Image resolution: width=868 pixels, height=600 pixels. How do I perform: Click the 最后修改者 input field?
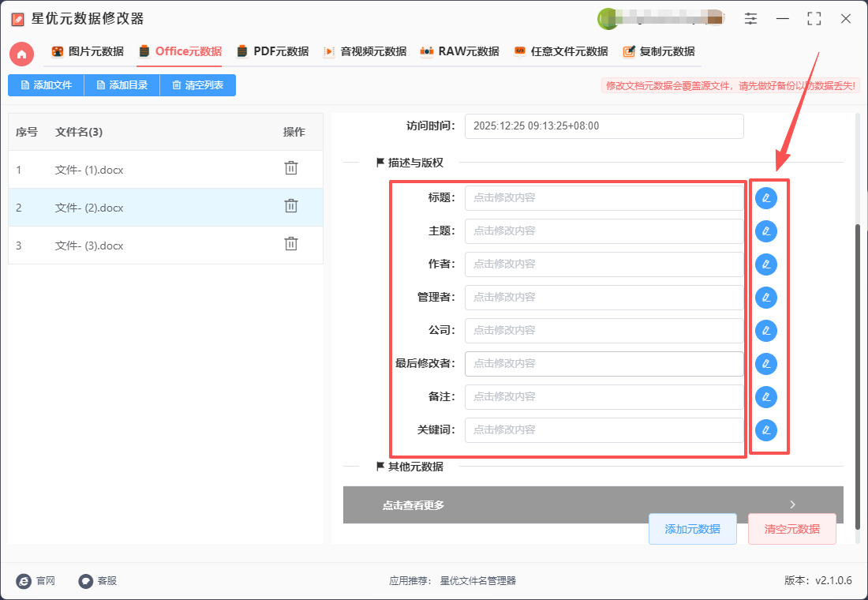tap(604, 364)
